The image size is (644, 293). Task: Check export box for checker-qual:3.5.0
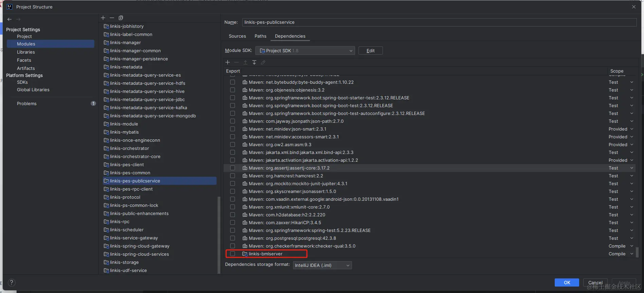[233, 246]
